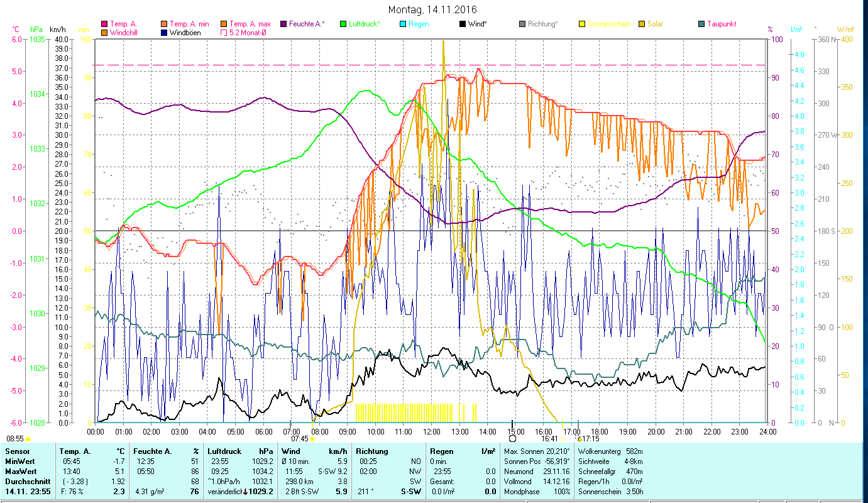
Task: Click the 'Luftdruck' column header in table
Action: tap(224, 451)
